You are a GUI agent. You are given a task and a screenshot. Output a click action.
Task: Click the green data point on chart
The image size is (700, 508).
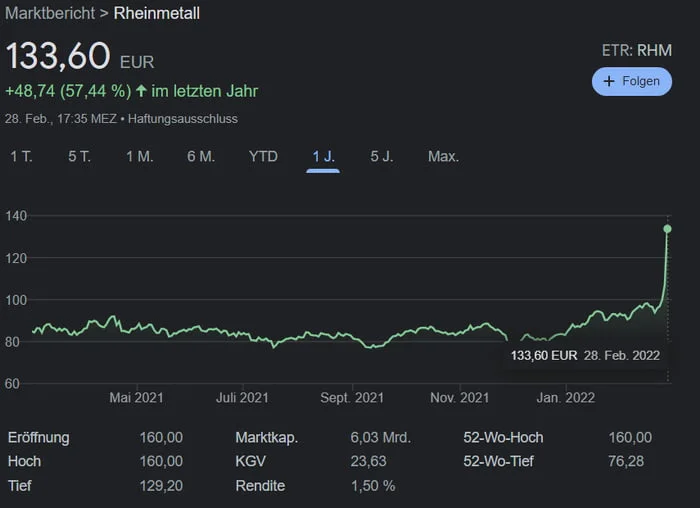(x=667, y=229)
